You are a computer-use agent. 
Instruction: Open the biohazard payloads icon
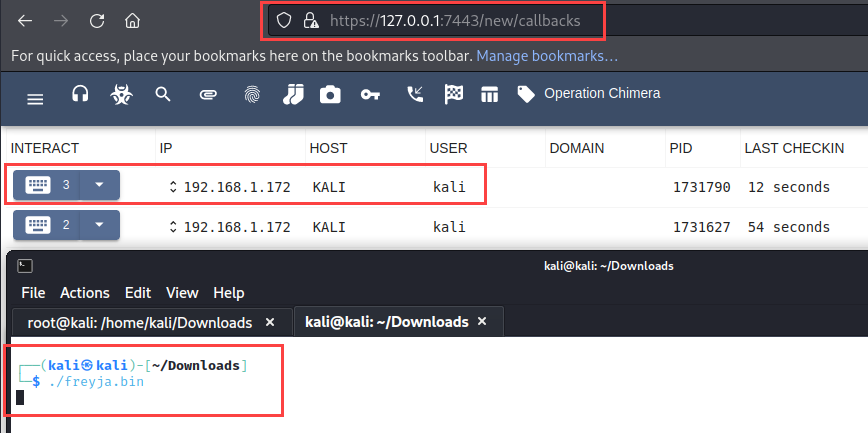pos(121,95)
